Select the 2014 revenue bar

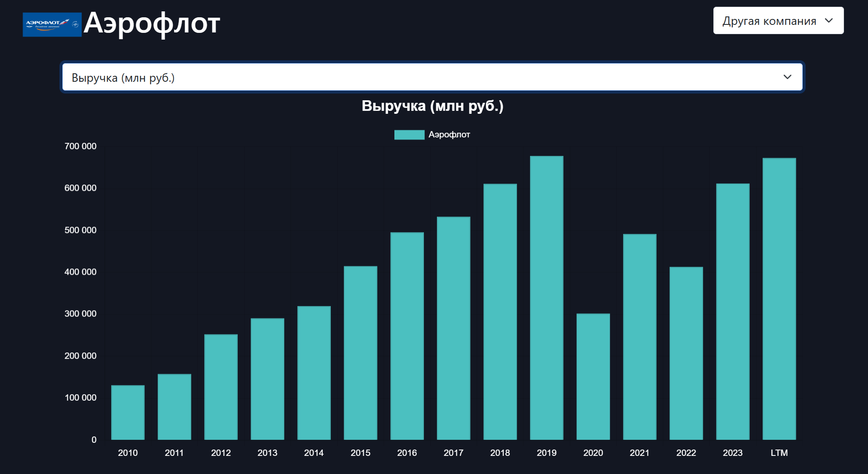pos(314,373)
